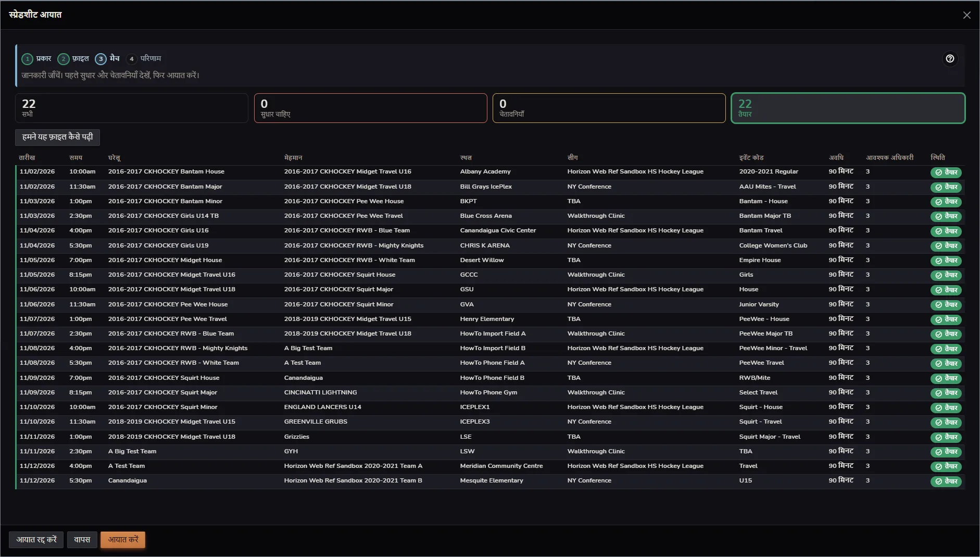Click the आयात रद्द करें button
Image resolution: width=980 pixels, height=557 pixels.
pos(36,540)
